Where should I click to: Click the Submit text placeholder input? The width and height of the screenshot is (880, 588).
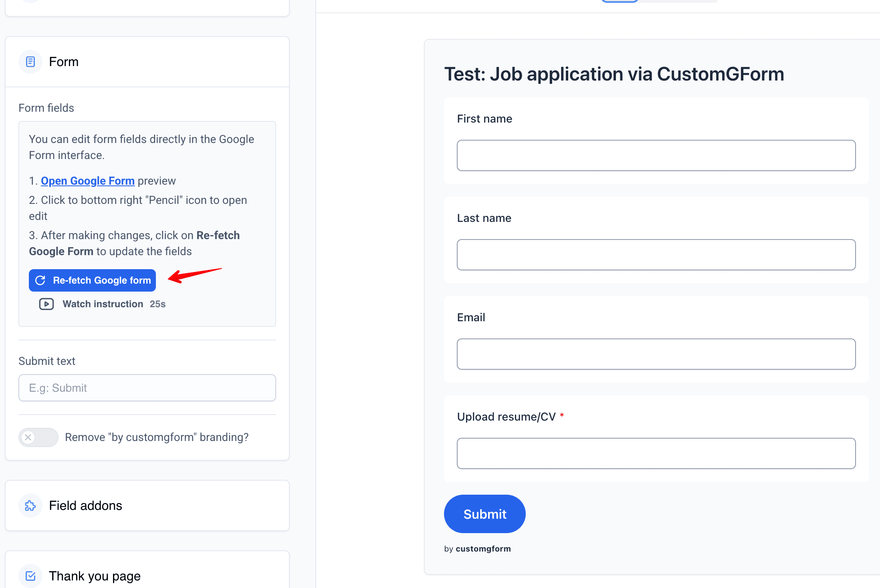pos(147,388)
